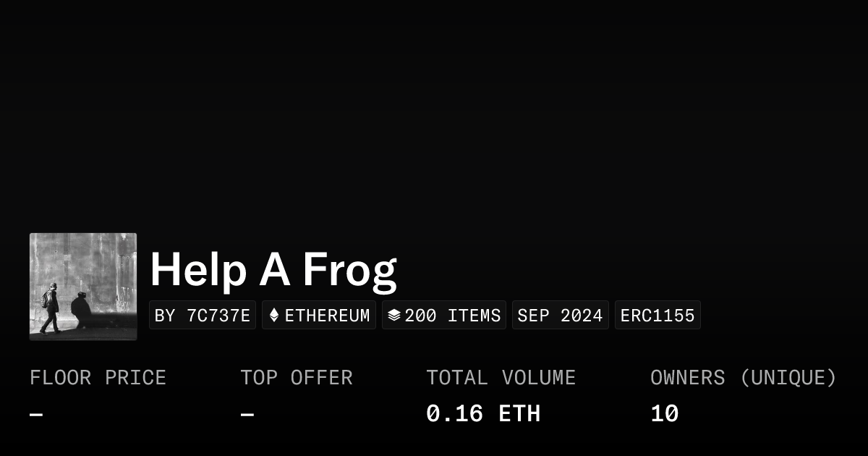Click the ETHEREUM chain label text
The height and width of the screenshot is (456, 868).
coord(327,316)
